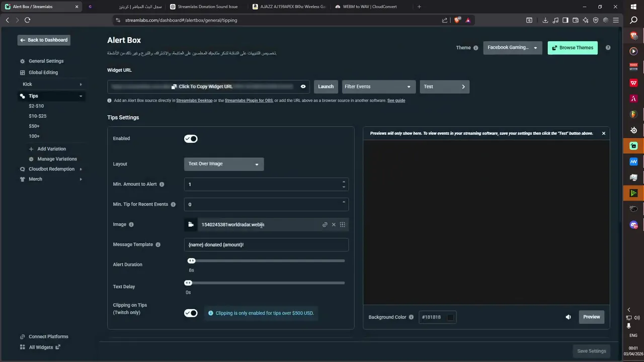The image size is (644, 362).
Task: Open the browser hamburger menu
Action: click(x=616, y=20)
